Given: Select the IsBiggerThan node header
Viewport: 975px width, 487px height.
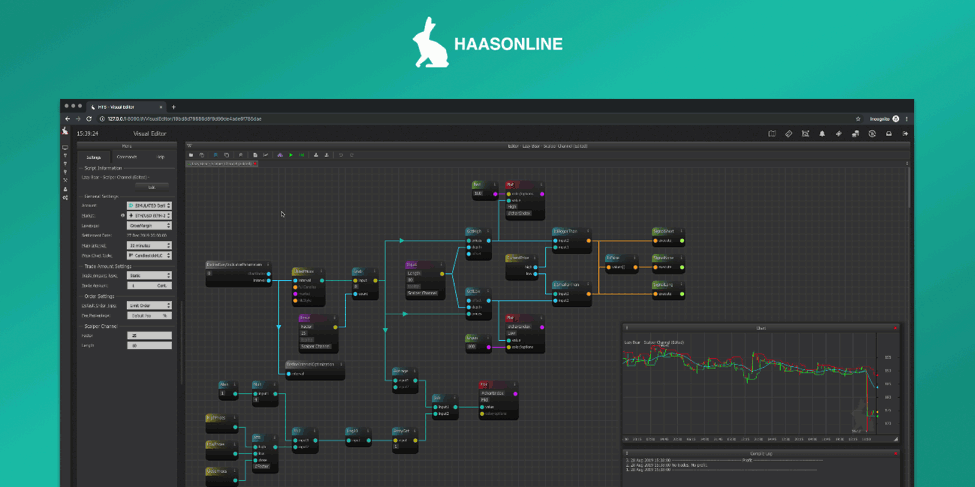Looking at the screenshot, I should [572, 231].
